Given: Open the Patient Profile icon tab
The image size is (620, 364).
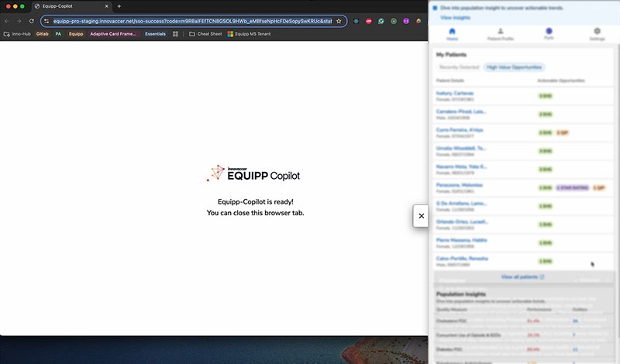Looking at the screenshot, I should tap(500, 33).
